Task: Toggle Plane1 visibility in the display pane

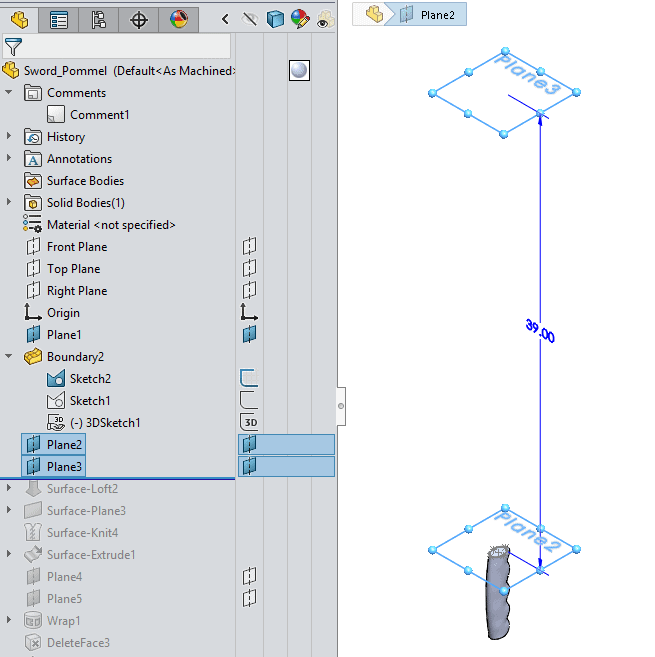Action: (x=249, y=334)
